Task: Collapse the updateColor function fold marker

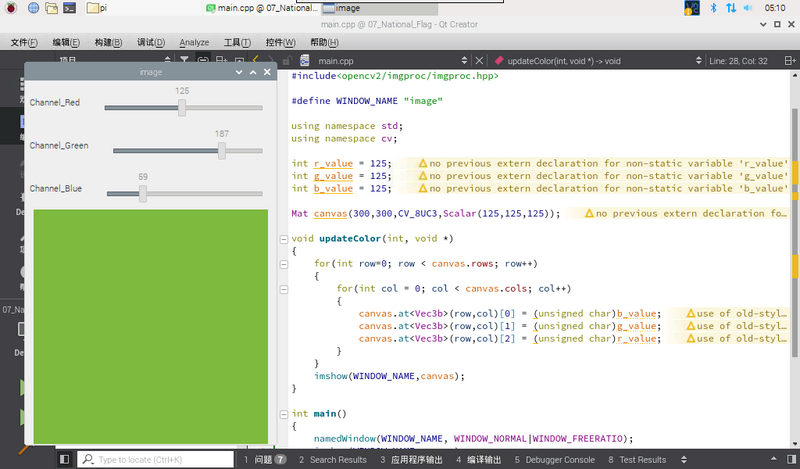Action: pyautogui.click(x=284, y=239)
